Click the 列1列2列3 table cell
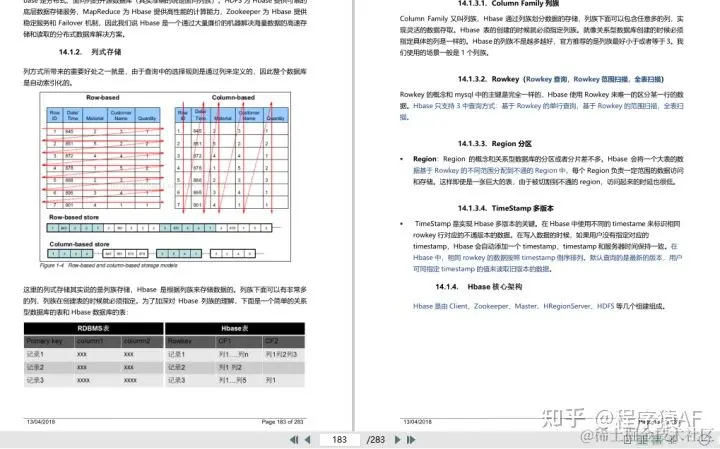The width and height of the screenshot is (720, 449). pyautogui.click(x=281, y=354)
